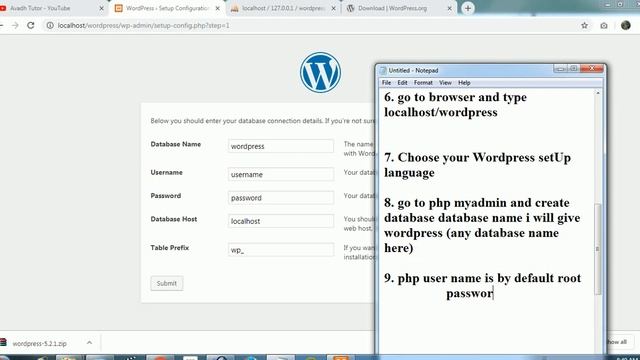Go forward in browser history

point(15,25)
